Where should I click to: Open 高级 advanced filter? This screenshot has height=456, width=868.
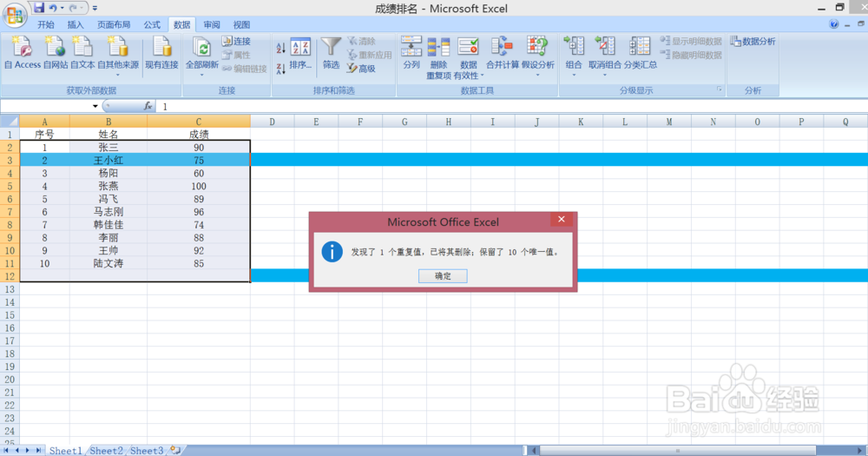pyautogui.click(x=361, y=68)
